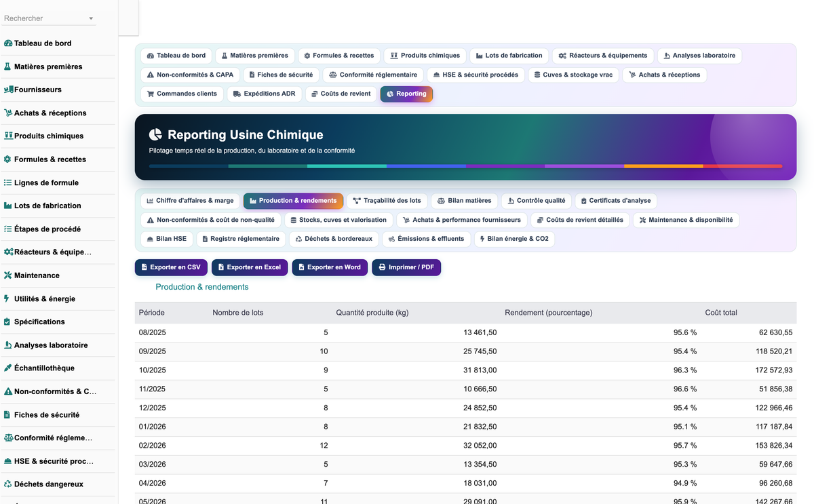Open the top Matières premières tab
814x504 pixels.
(x=255, y=56)
